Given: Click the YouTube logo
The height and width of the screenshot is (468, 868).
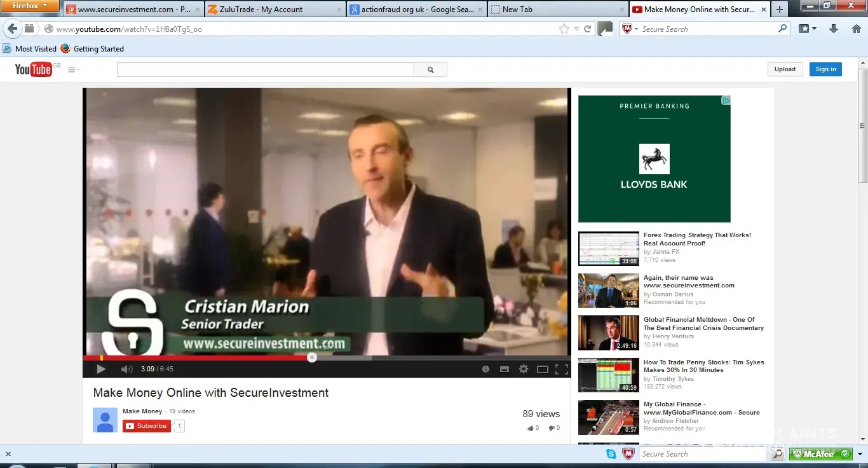Looking at the screenshot, I should 34,69.
